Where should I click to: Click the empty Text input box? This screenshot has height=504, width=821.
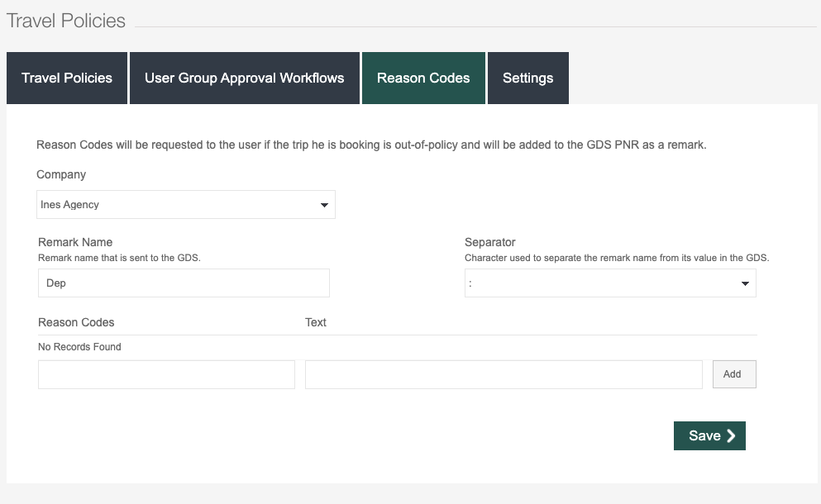[504, 374]
